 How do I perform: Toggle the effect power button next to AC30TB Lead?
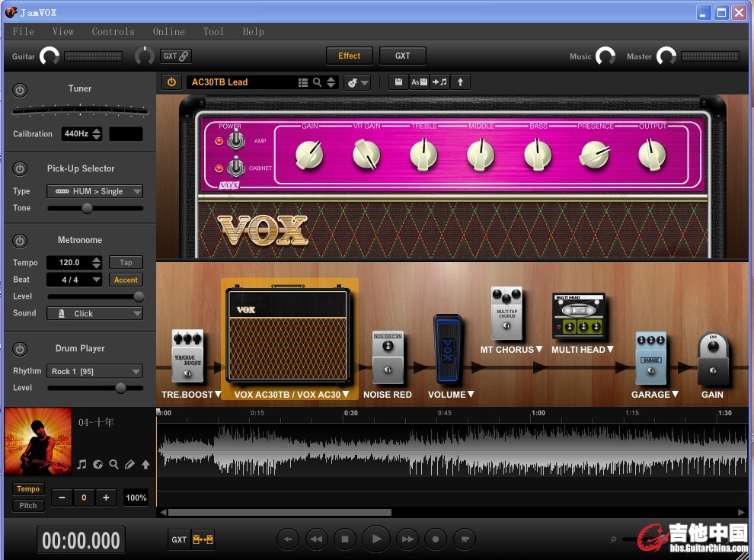tap(171, 82)
